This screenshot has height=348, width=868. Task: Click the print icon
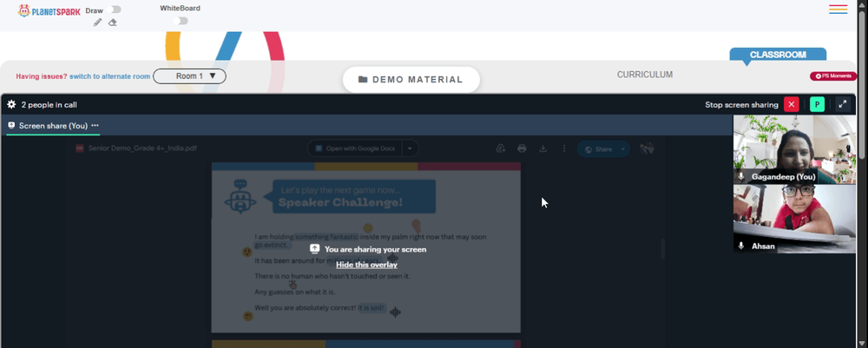point(522,148)
